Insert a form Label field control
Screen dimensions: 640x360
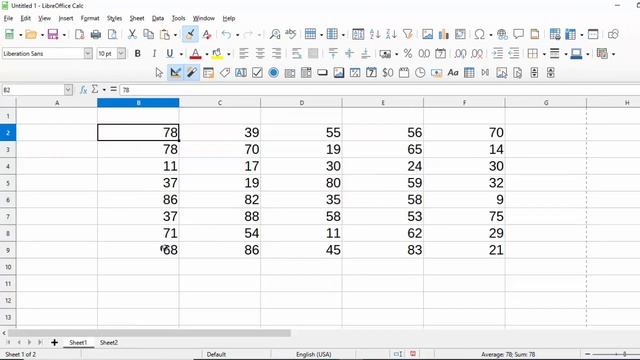(224, 73)
